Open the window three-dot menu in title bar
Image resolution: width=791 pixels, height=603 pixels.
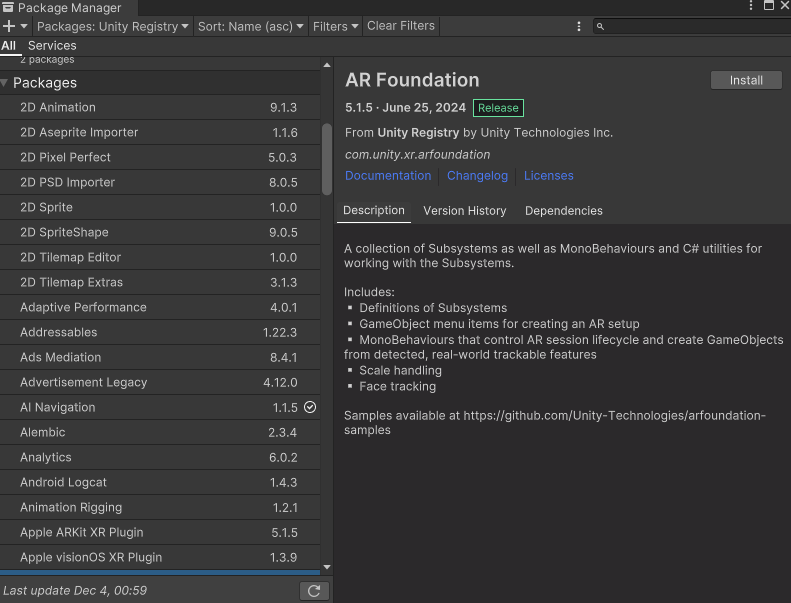pyautogui.click(x=751, y=6)
